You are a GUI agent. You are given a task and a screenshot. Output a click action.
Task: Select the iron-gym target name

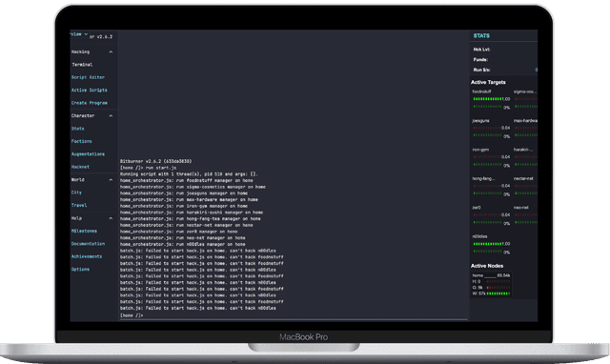(480, 150)
